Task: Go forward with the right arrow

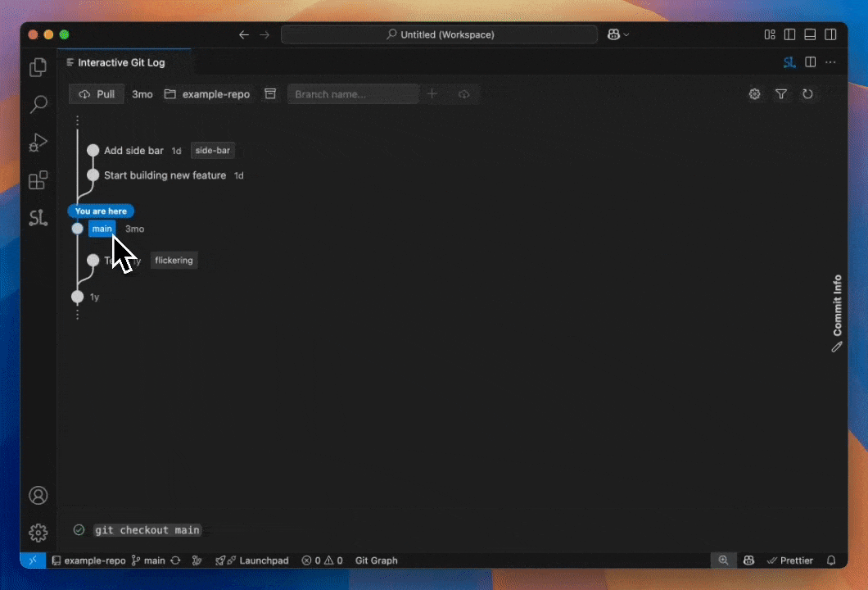Action: point(264,34)
